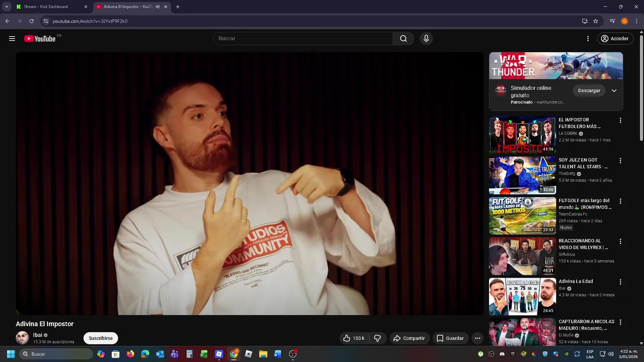Viewport: 644px width, 362px height.
Task: Share the video using Compartir
Action: (409, 338)
